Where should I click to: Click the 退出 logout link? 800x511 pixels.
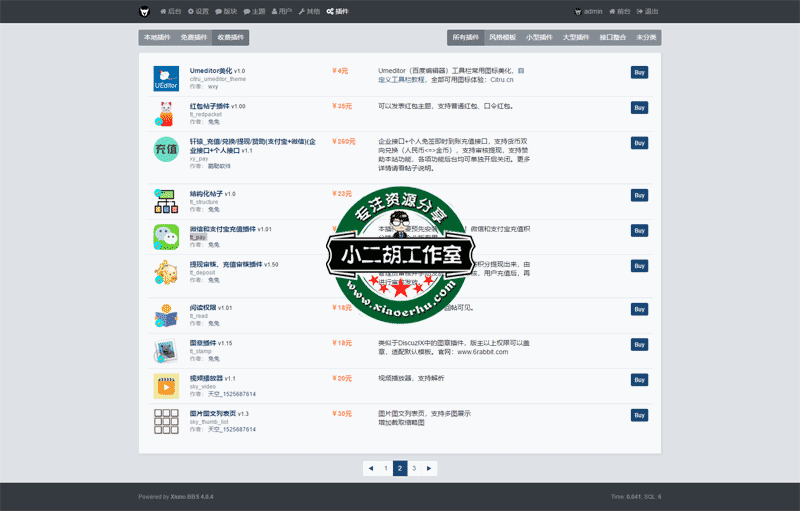tap(647, 11)
